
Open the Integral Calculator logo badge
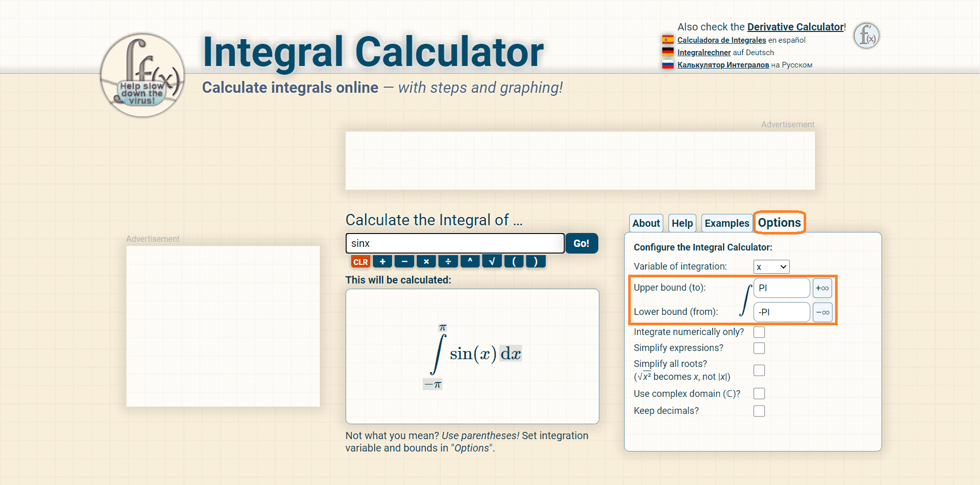[x=143, y=75]
